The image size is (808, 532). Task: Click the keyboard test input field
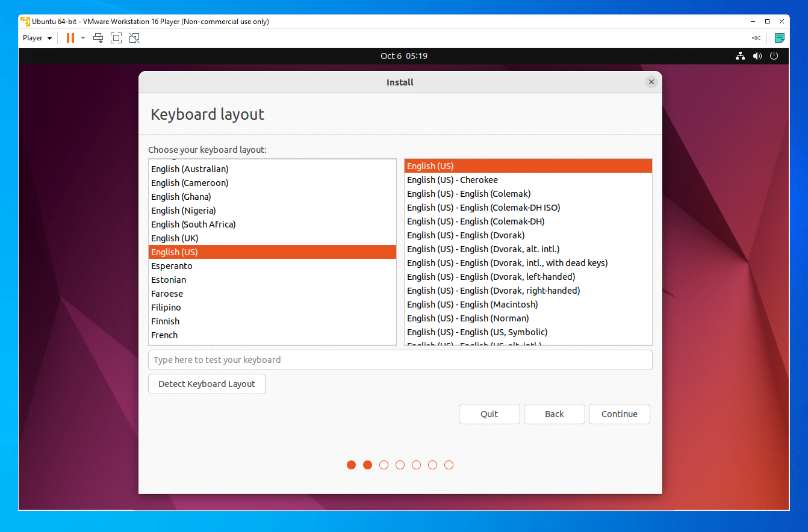tap(400, 359)
